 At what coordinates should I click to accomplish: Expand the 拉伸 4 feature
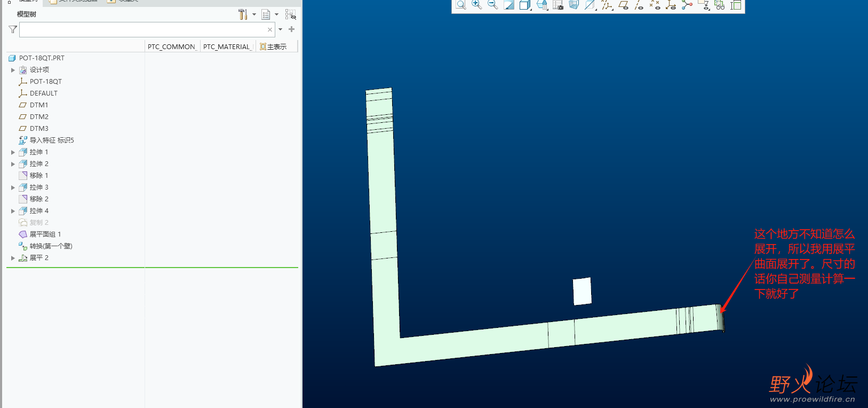[13, 211]
